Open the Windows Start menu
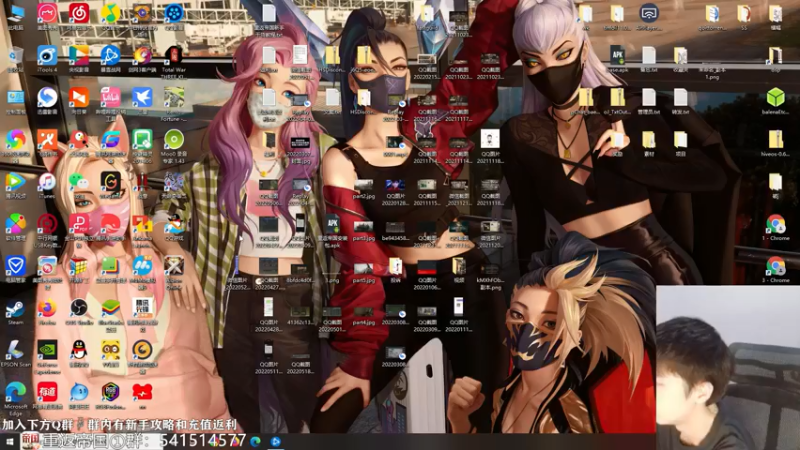 pyautogui.click(x=9, y=441)
